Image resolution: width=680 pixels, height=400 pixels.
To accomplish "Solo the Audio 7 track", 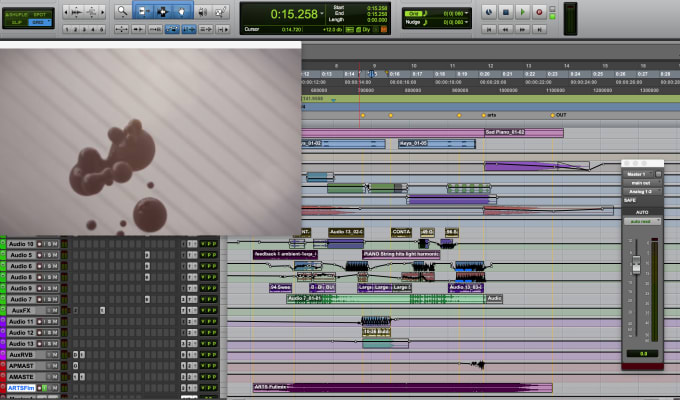I will tap(48, 299).
